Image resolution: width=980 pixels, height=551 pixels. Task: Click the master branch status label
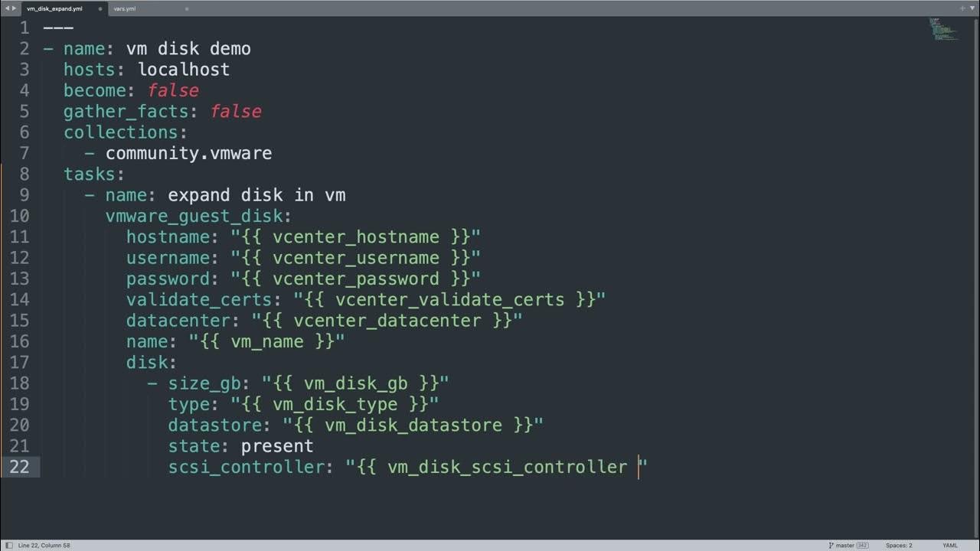(x=845, y=545)
